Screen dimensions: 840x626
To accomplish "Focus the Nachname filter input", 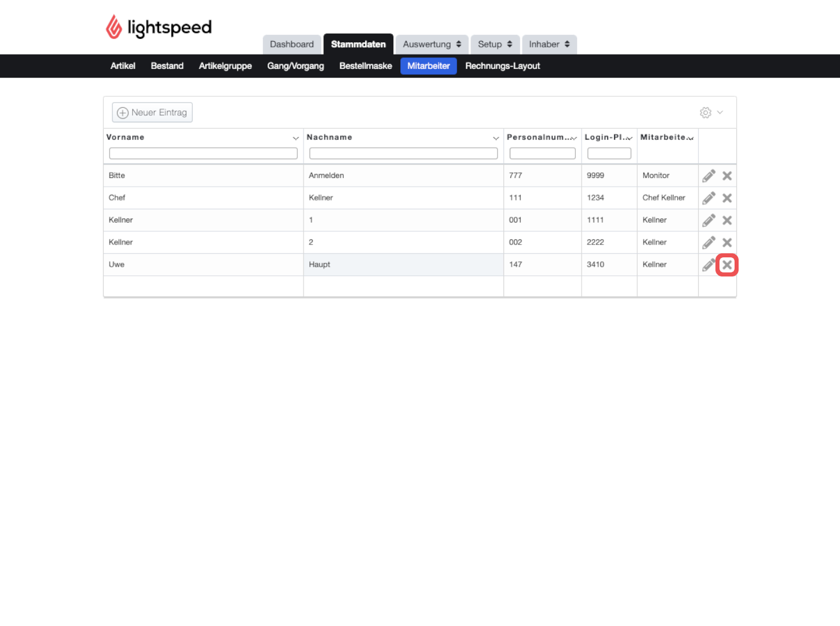I will [x=404, y=154].
